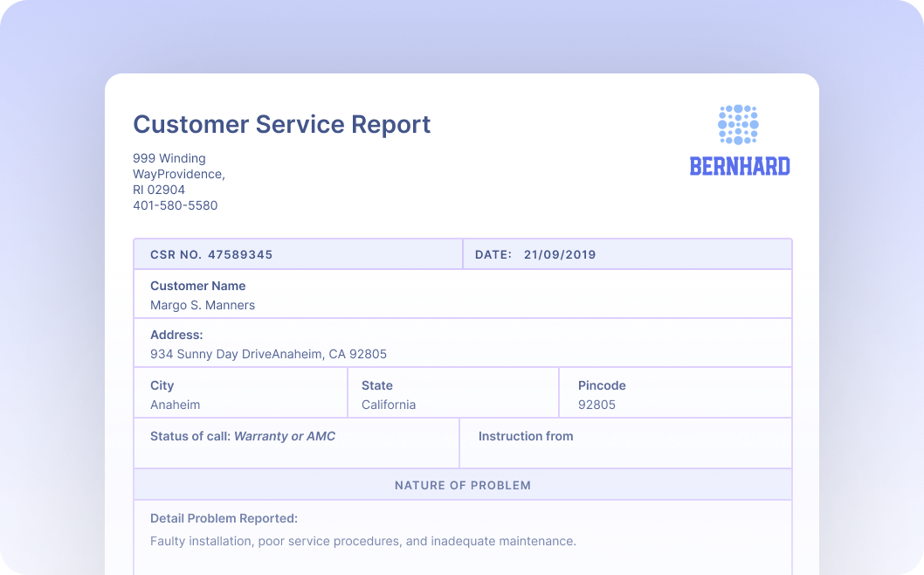Viewport: 924px width, 575px height.
Task: Click the Bernhard dotted logo icon
Action: (738, 125)
